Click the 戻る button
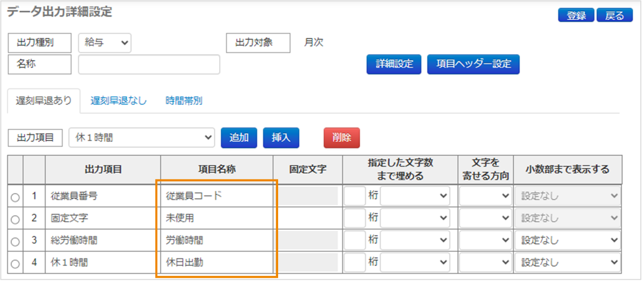 (x=614, y=15)
